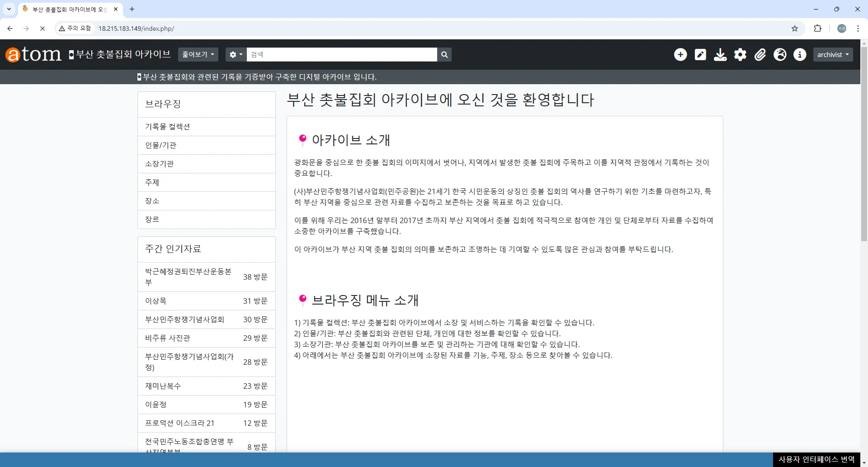Browse 장소
The image size is (868, 467).
(207, 201)
